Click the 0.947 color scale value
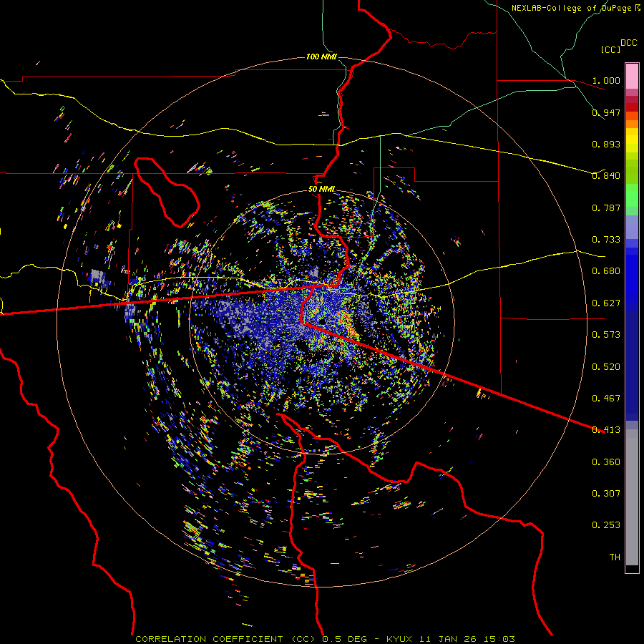644x644 pixels. coord(606,112)
